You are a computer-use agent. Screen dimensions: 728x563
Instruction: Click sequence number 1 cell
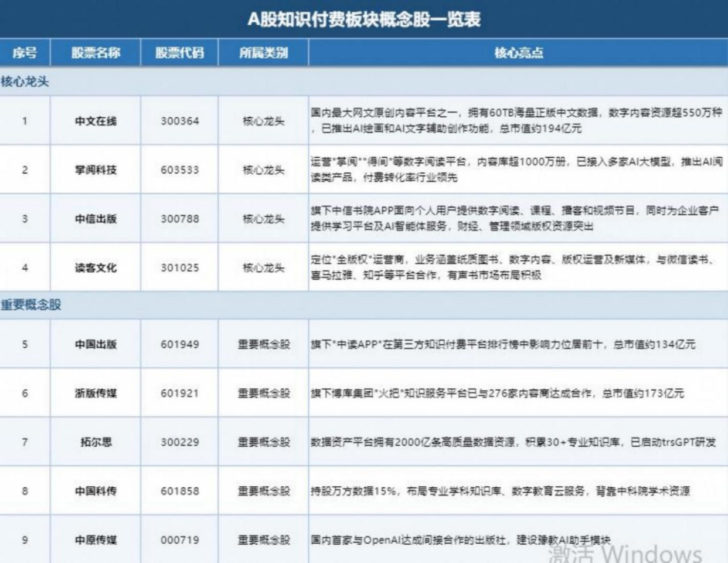point(25,121)
